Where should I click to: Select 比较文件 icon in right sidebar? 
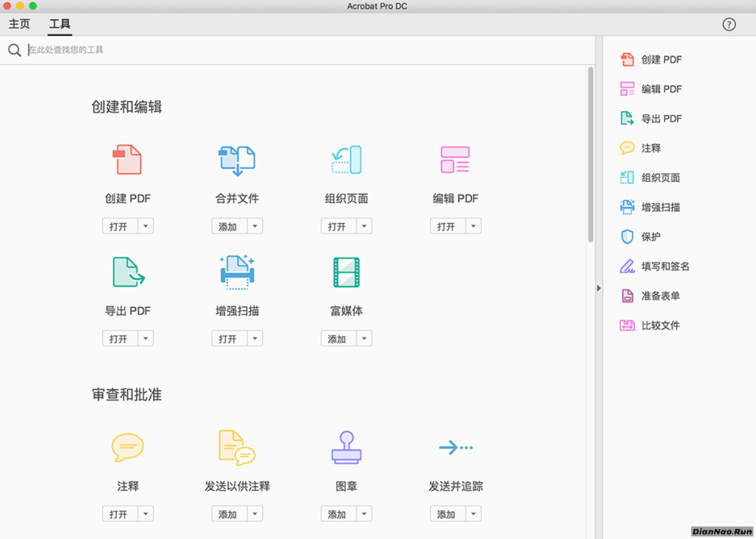point(627,325)
